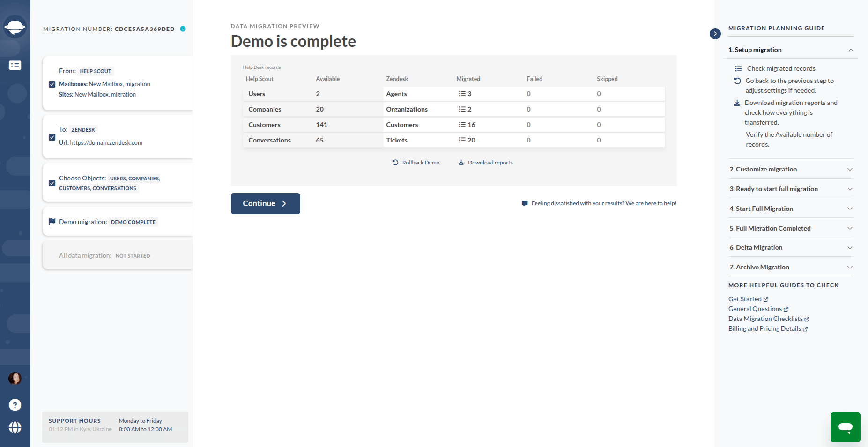Click the migration number info icon
The image size is (868, 447).
click(183, 29)
